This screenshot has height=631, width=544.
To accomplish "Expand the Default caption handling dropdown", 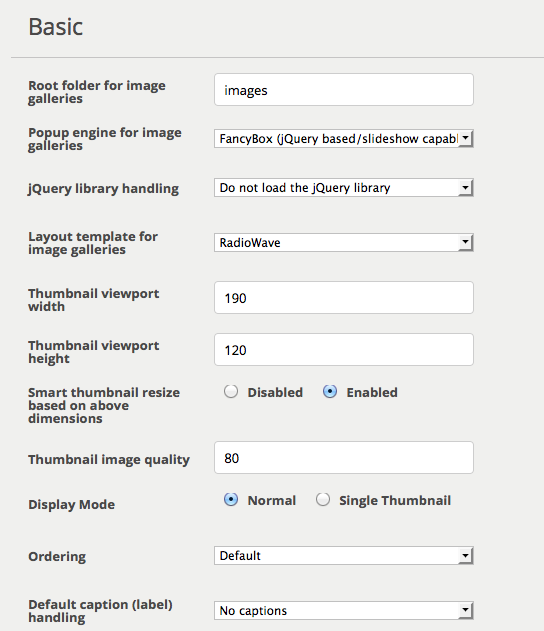I will 344,611.
